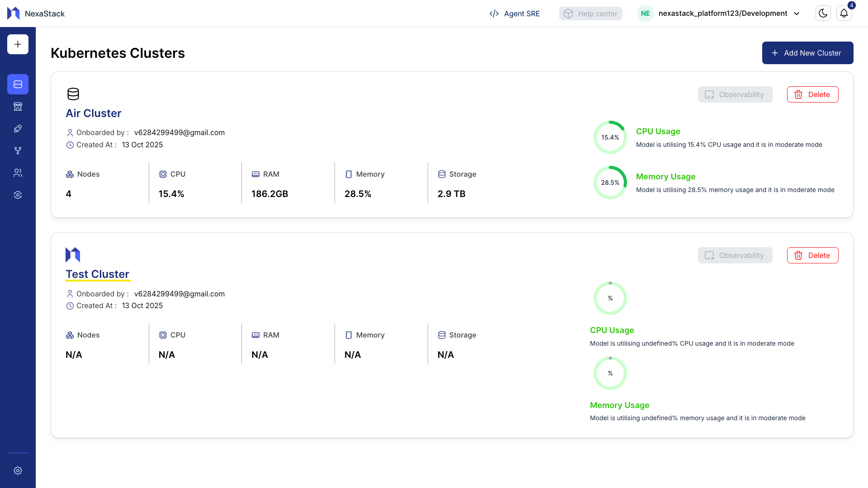Open the Agent SRE menu item
868x488 pixels.
click(x=514, y=14)
